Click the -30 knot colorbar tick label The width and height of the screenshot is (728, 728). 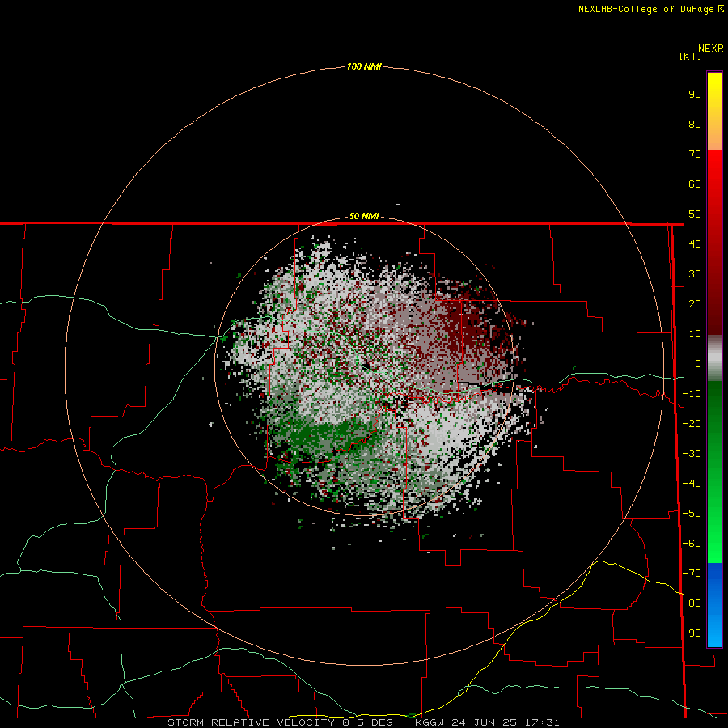692,454
